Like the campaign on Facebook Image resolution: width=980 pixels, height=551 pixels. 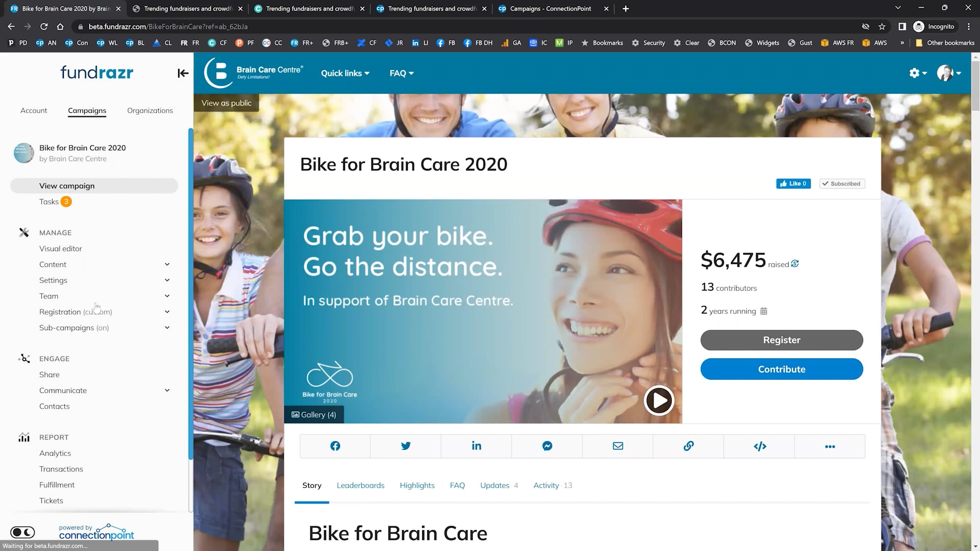tap(793, 184)
